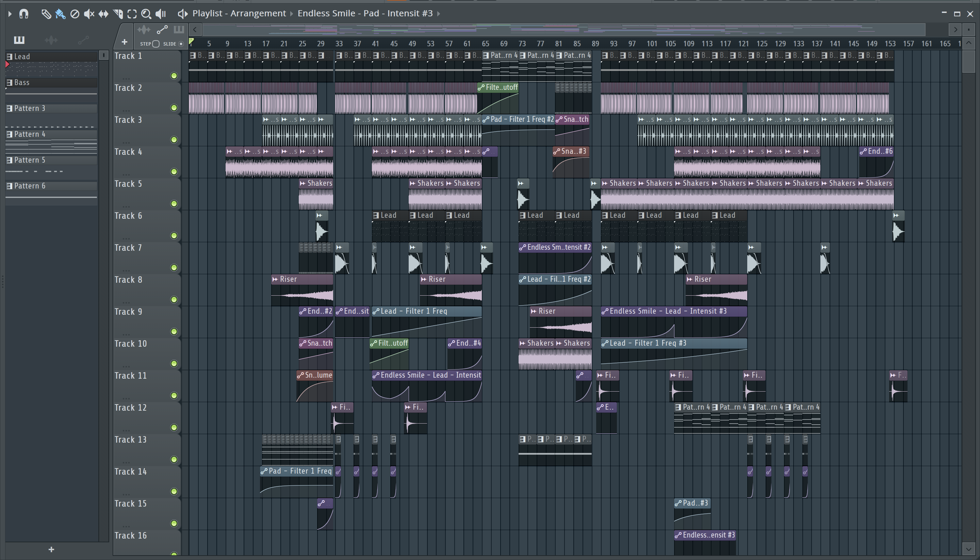Select the Playback speaker tool
980x560 pixels.
160,14
